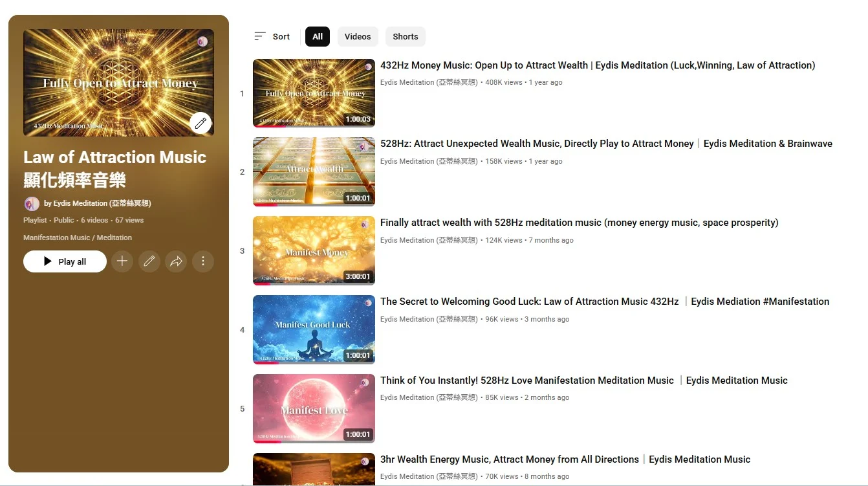868x486 pixels.
Task: Open 'Think of You Instantly! 528Hz Love' title
Action: tap(584, 381)
